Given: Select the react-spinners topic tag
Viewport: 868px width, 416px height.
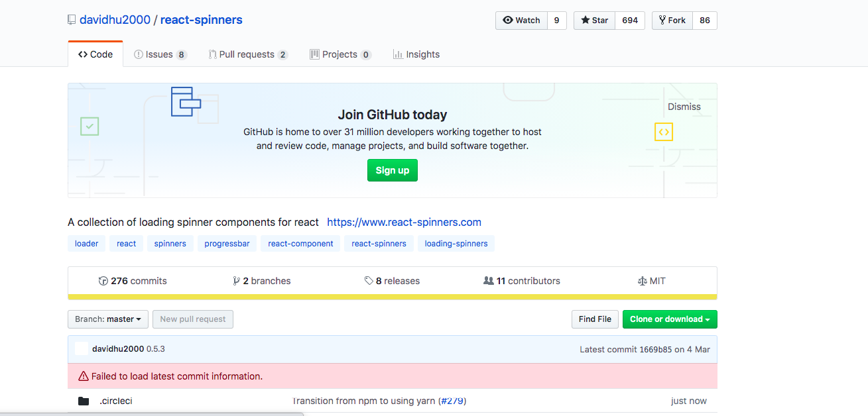Looking at the screenshot, I should click(379, 244).
